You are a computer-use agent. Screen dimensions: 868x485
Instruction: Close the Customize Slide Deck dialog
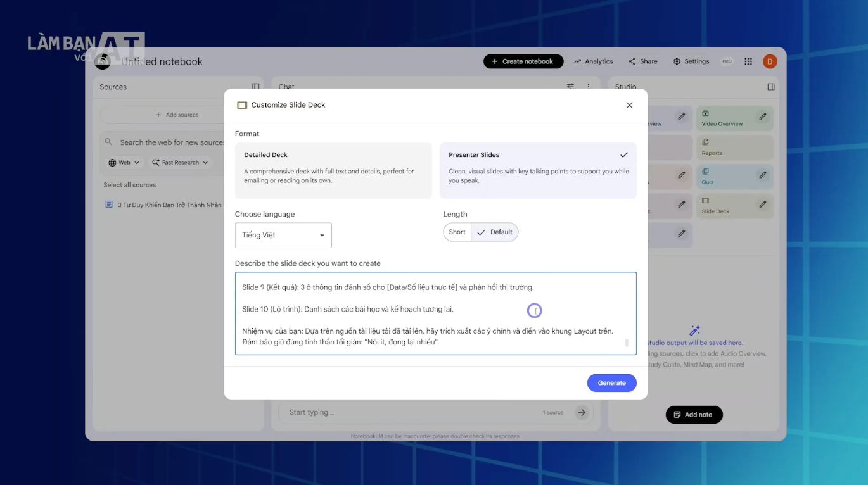click(x=629, y=105)
